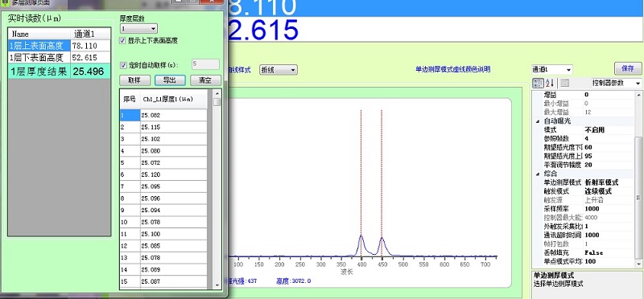Click the 导出 export button
The height and width of the screenshot is (299, 644).
(170, 80)
